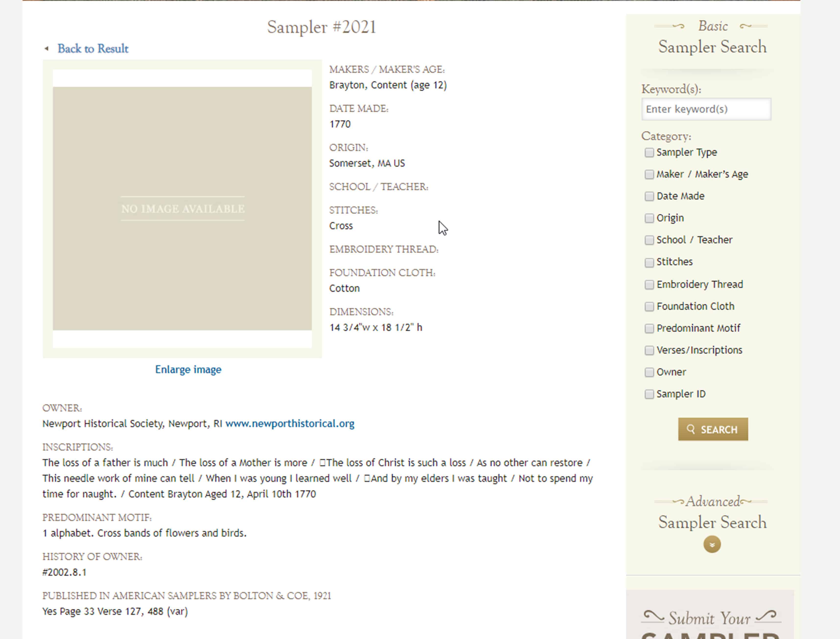
Task: Check the Stitches category box
Action: pos(649,263)
